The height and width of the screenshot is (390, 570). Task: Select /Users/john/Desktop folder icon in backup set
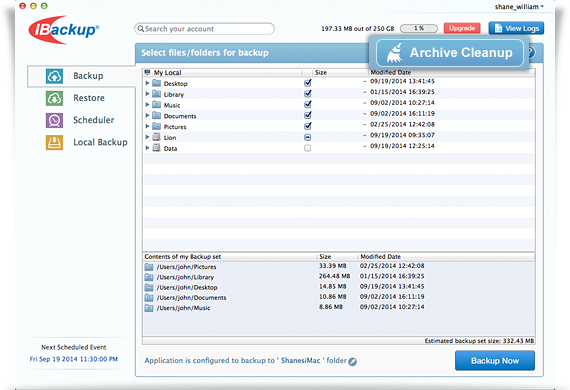click(149, 288)
